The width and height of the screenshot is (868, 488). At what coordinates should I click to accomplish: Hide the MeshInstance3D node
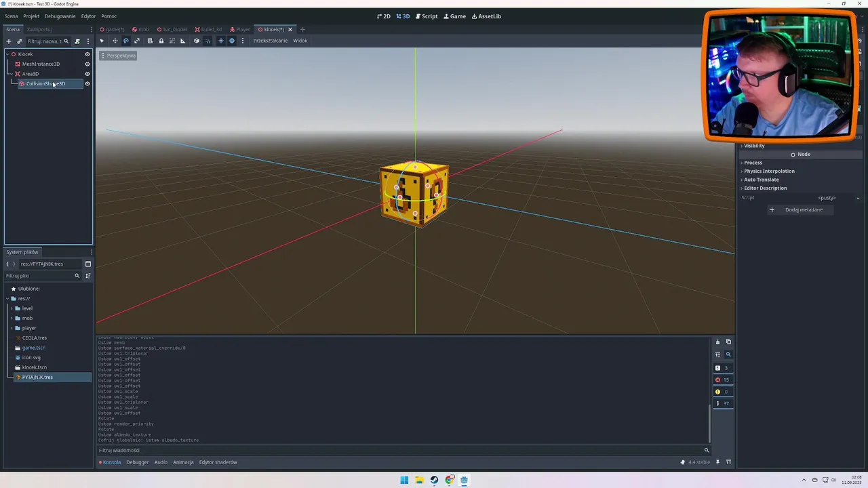click(x=87, y=64)
